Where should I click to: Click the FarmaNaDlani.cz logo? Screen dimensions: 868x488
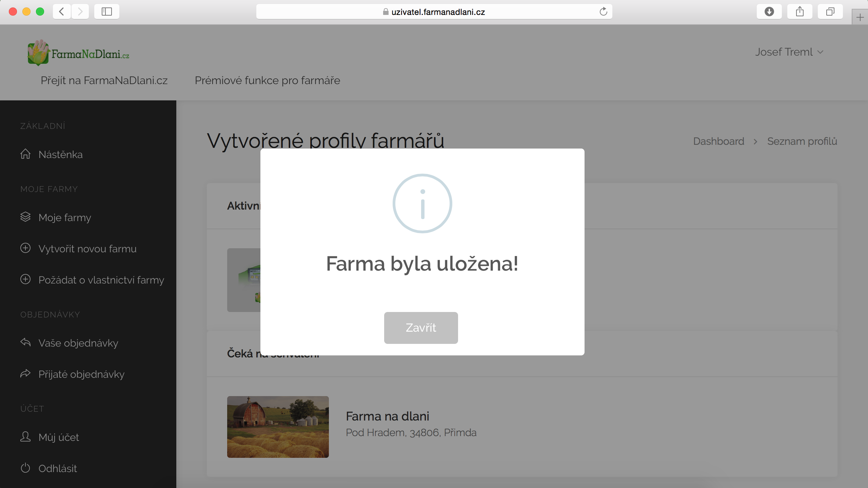pos(78,53)
